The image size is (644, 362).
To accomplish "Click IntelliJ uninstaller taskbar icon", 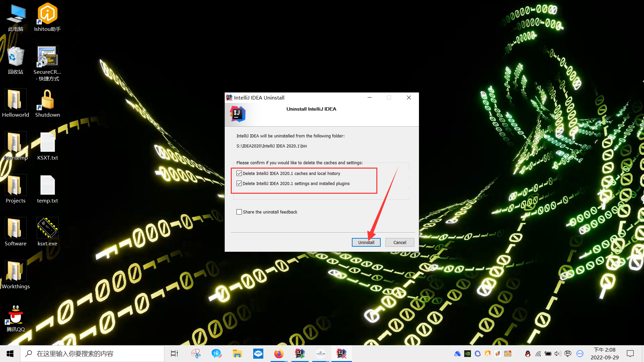I will coord(341,354).
